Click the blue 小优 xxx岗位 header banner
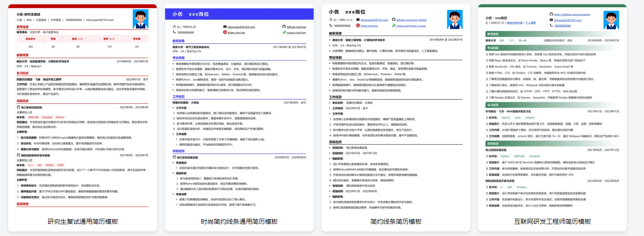This screenshot has width=644, height=236. pos(239,14)
